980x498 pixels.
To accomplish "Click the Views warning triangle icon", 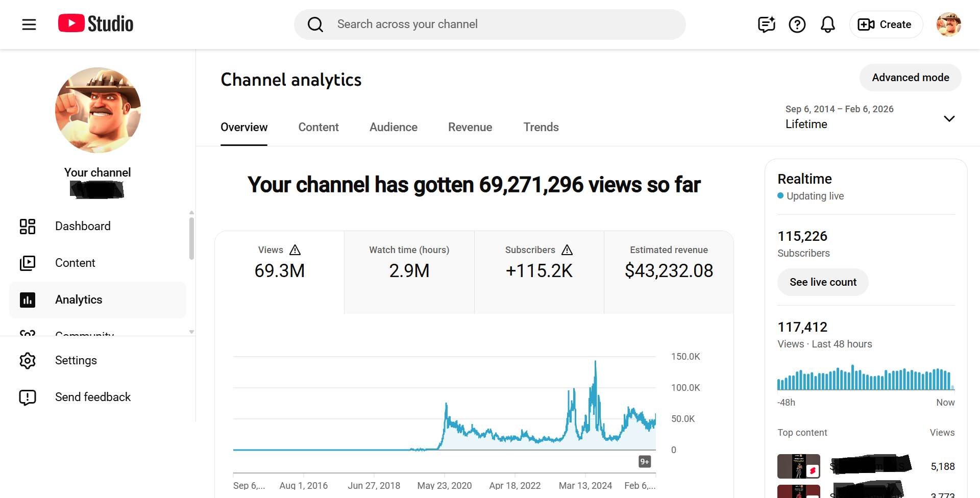I will coord(295,250).
